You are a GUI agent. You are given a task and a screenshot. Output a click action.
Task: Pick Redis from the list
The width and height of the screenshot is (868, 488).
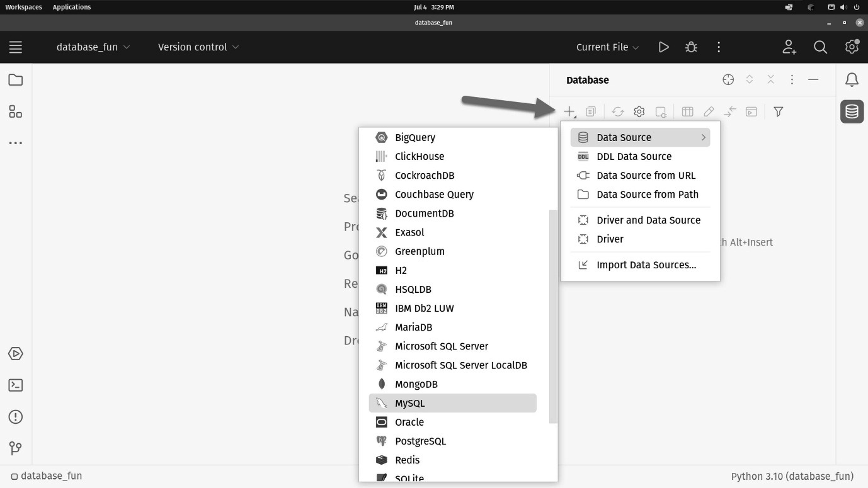453,460
